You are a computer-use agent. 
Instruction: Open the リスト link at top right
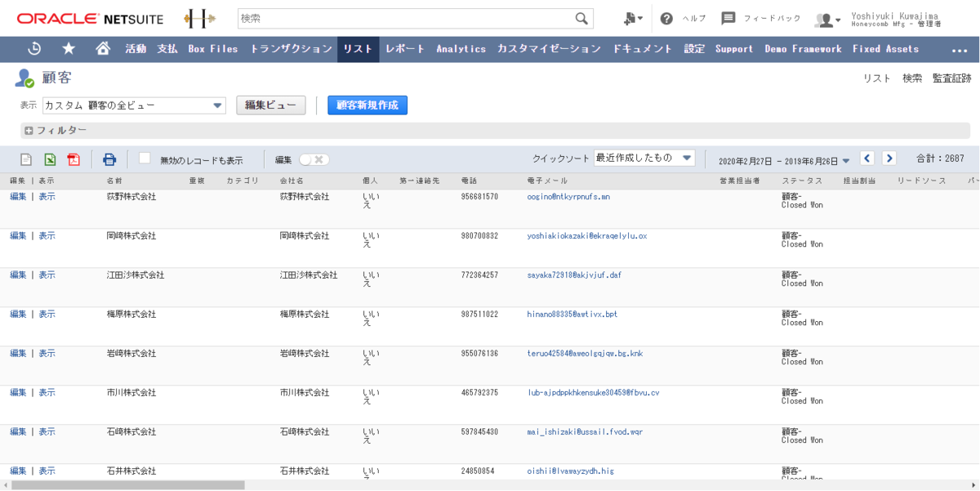click(877, 78)
